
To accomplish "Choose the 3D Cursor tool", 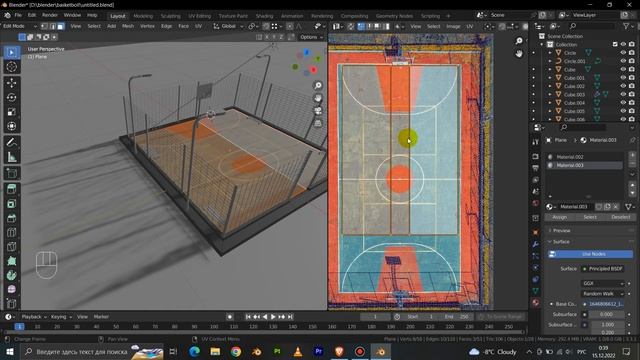I will (11, 67).
